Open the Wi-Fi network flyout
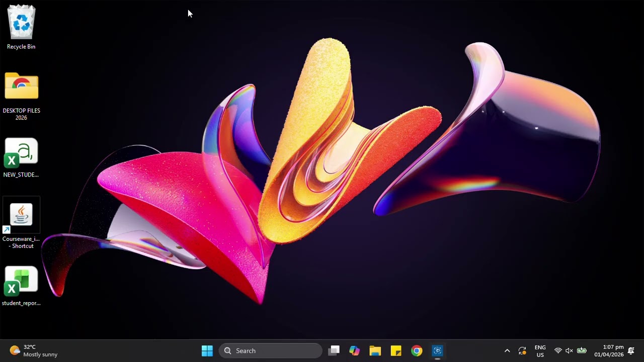Viewport: 644px width, 362px height. tap(558, 351)
